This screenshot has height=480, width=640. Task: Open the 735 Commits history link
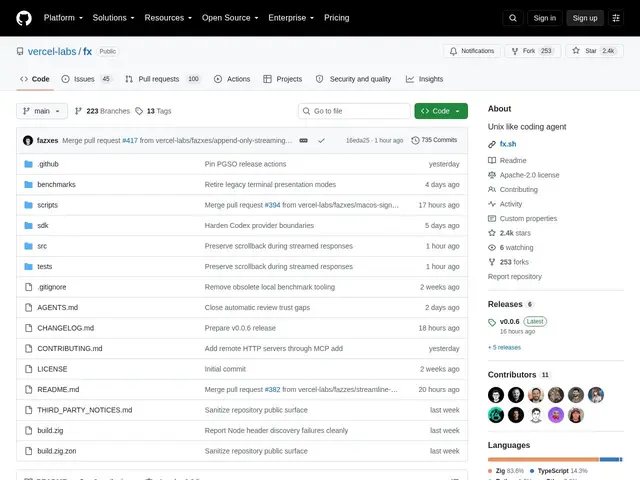[x=434, y=140]
